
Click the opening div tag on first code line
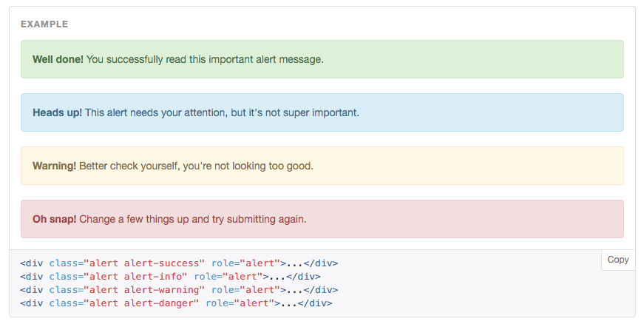click(x=32, y=263)
